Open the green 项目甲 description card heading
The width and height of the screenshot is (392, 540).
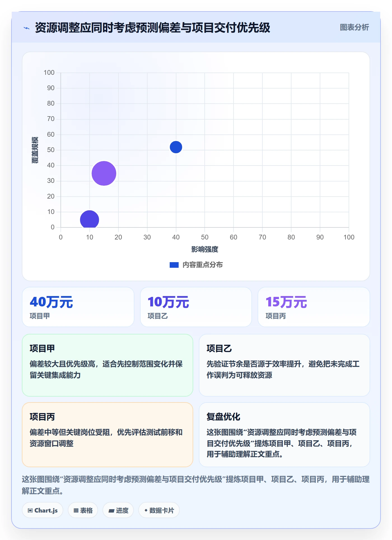pos(42,348)
